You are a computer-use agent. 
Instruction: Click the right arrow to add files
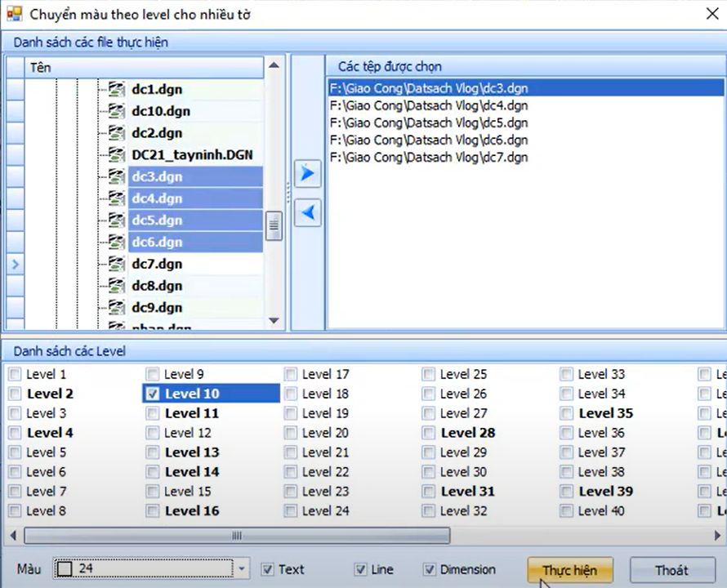(x=307, y=174)
